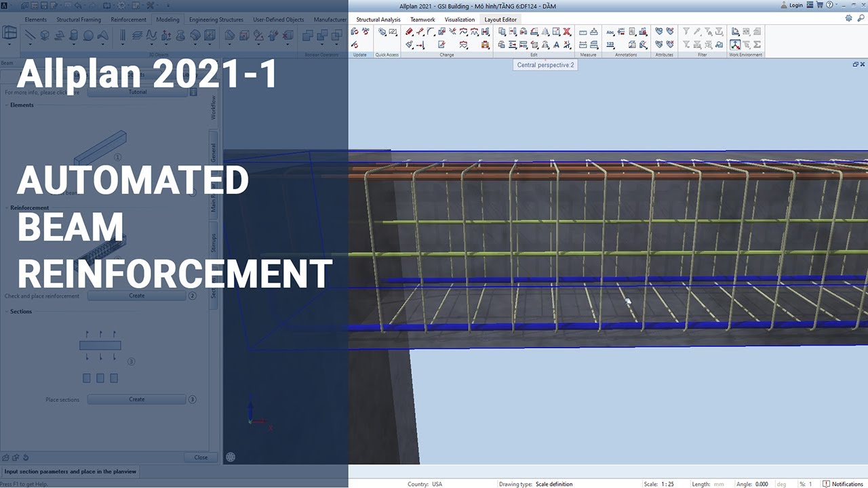Click the Sigma icon in Work Environment
This screenshot has width=868, height=488.
click(757, 45)
